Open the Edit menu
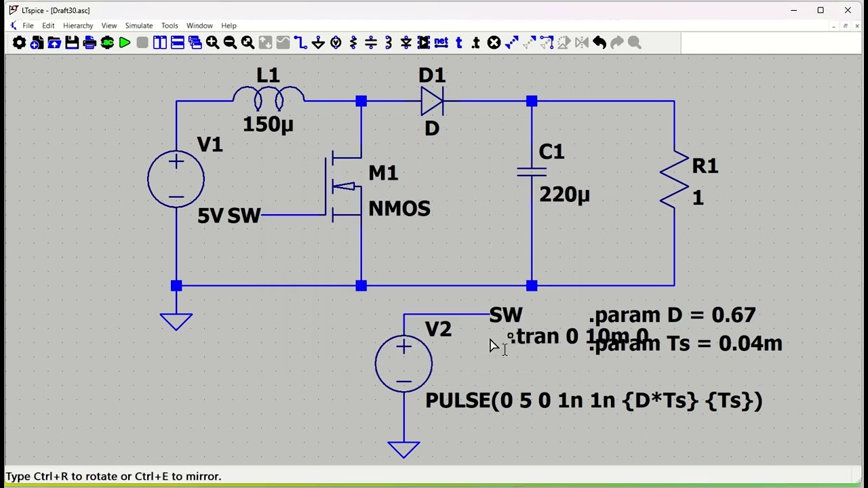 click(48, 26)
